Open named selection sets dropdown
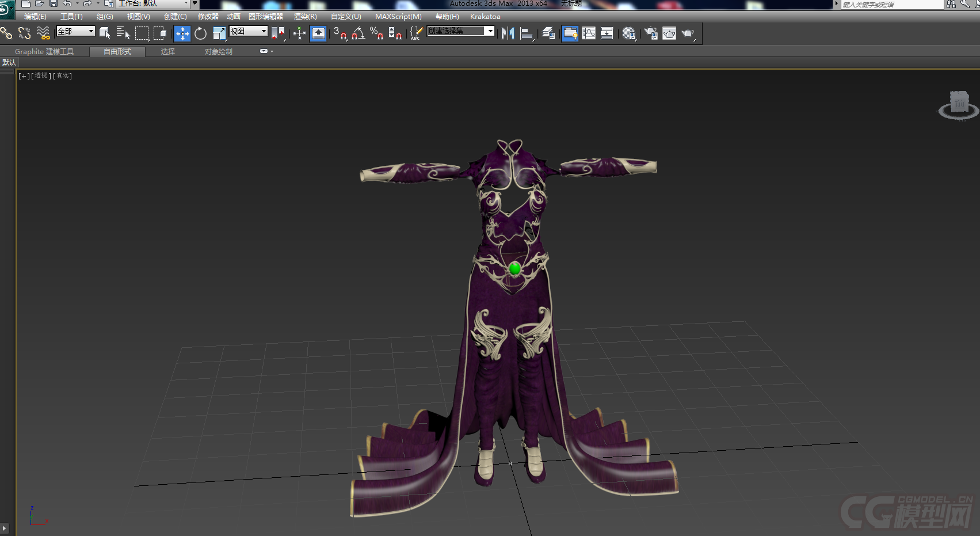The width and height of the screenshot is (980, 536). [x=490, y=31]
